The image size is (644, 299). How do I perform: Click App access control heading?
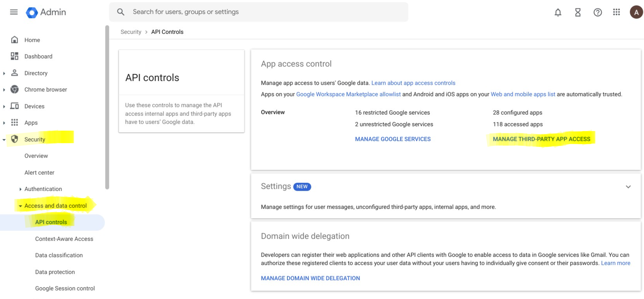coord(296,64)
